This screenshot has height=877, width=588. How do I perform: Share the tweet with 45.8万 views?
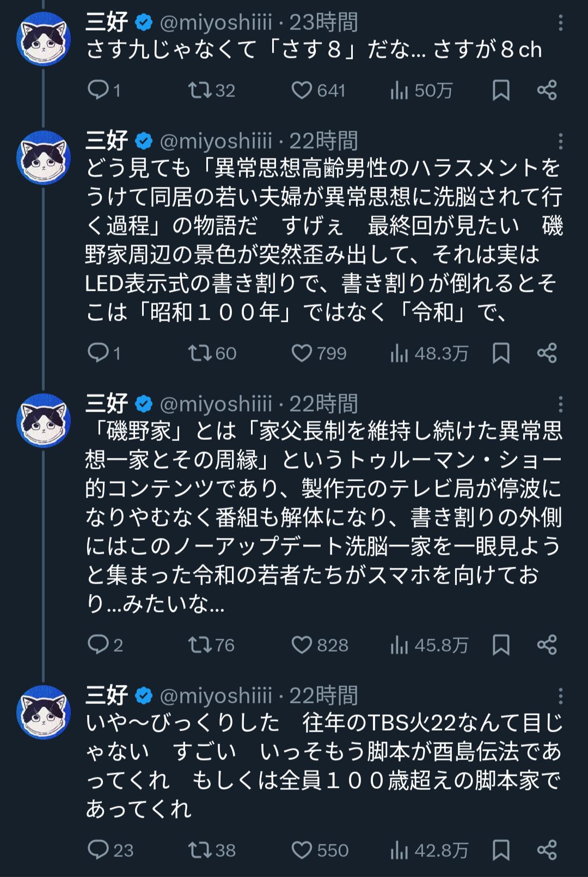point(547,645)
